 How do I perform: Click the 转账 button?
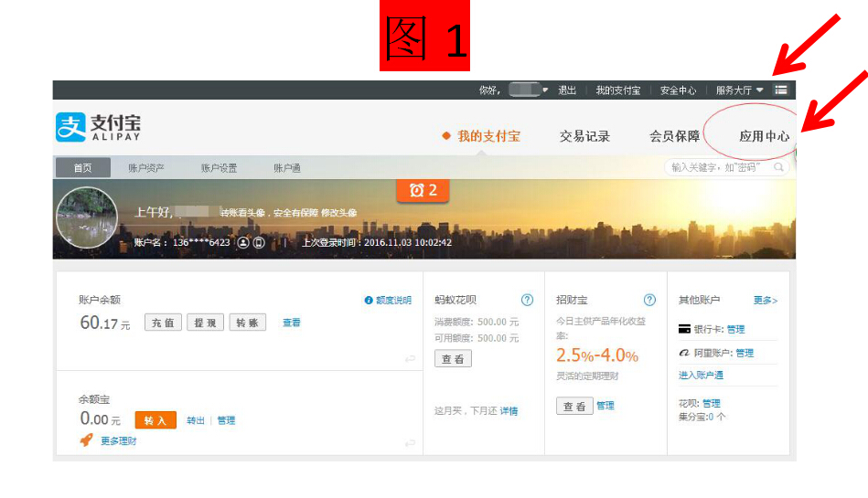248,323
